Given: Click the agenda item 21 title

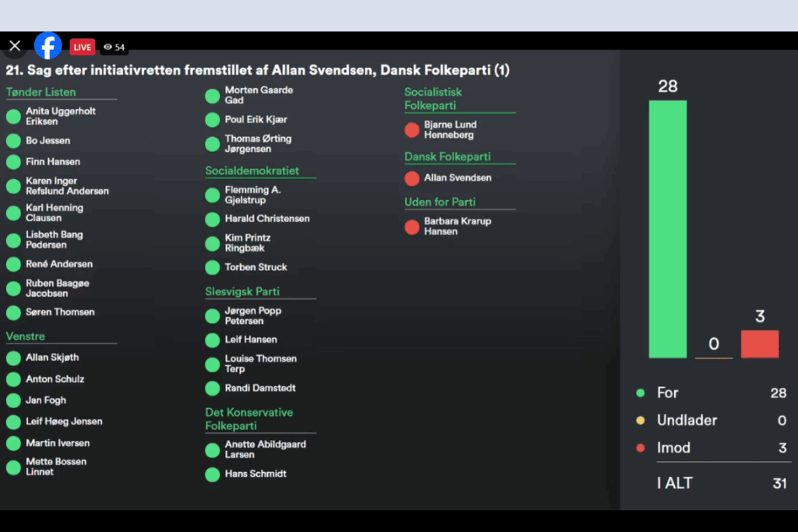Looking at the screenshot, I should (x=257, y=71).
